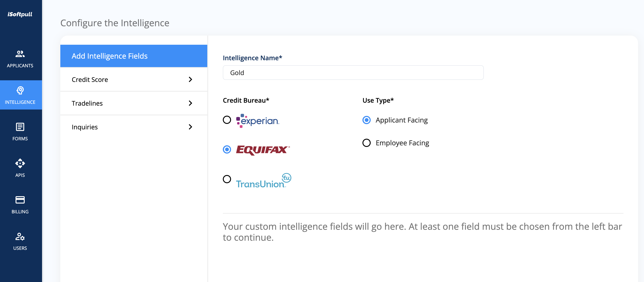644x282 pixels.
Task: Click the Equifax logo
Action: tap(263, 150)
